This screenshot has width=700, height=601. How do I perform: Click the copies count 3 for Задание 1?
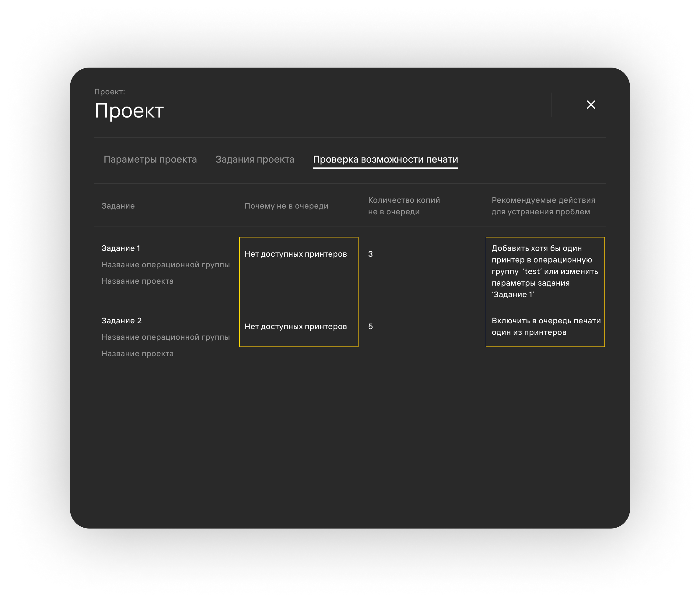(x=370, y=254)
